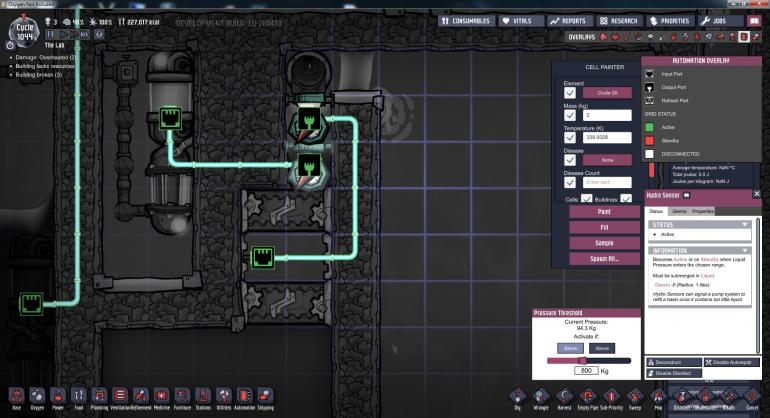This screenshot has height=418, width=770.
Task: Open the Oxygen build category
Action: (x=37, y=396)
